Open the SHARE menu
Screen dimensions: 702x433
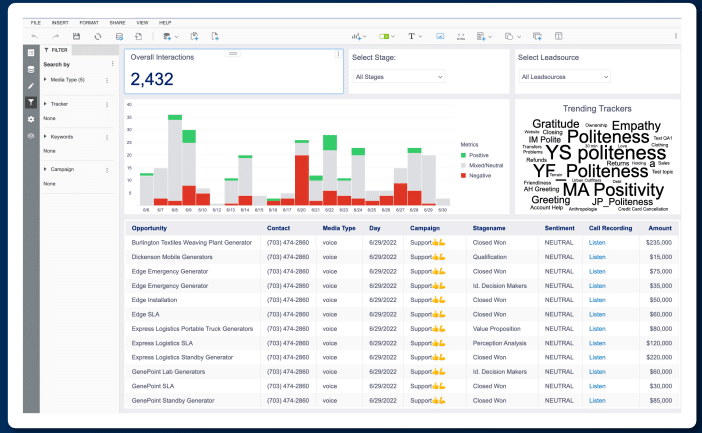[117, 22]
